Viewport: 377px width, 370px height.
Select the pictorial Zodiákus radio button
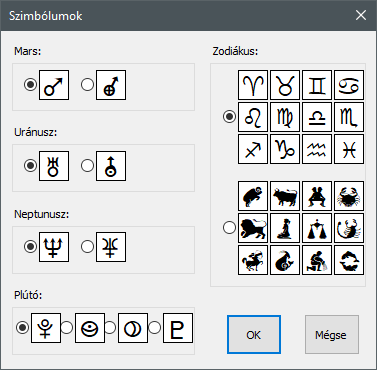coord(229,228)
